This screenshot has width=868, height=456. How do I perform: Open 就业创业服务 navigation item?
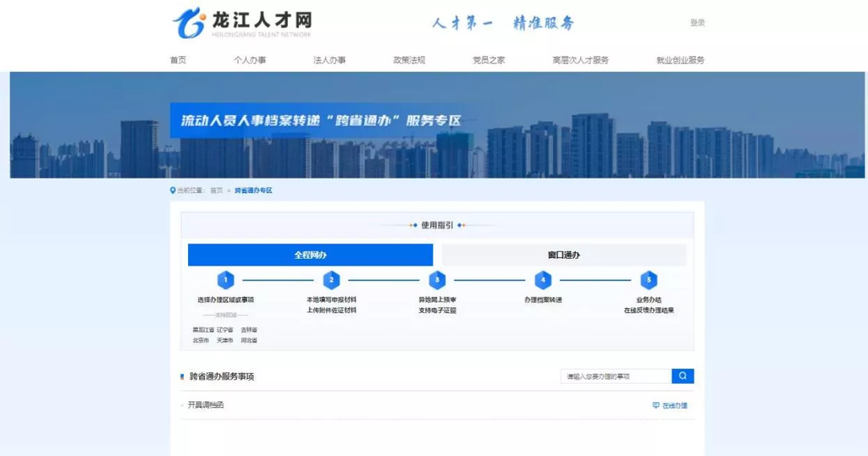click(x=680, y=60)
